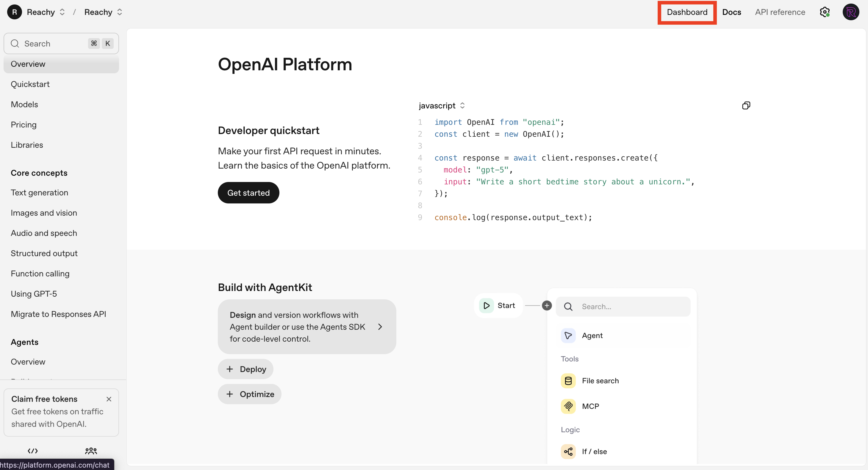Switch to the Dashboard tab
Viewport: 868px width, 470px height.
[x=687, y=12]
